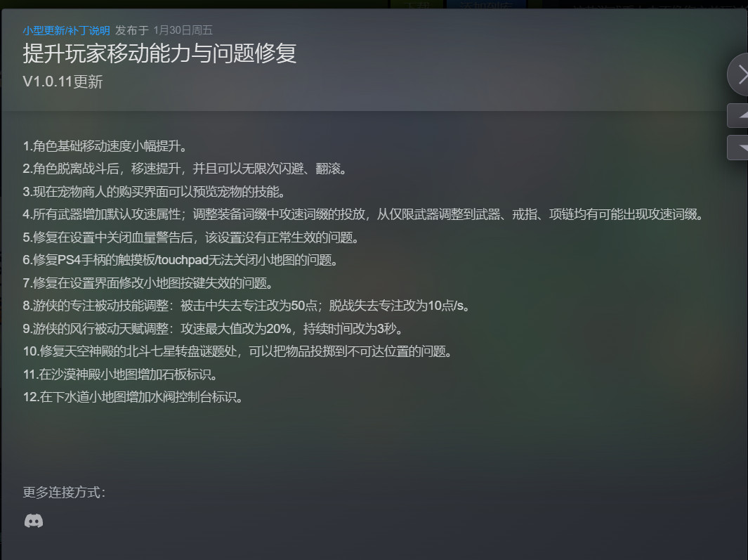Close the announcement with the X button
748x560 pixels.
pos(740,74)
